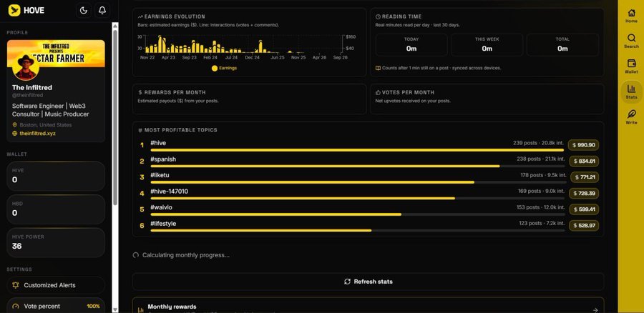Click the #hive progress bar

coord(358,150)
